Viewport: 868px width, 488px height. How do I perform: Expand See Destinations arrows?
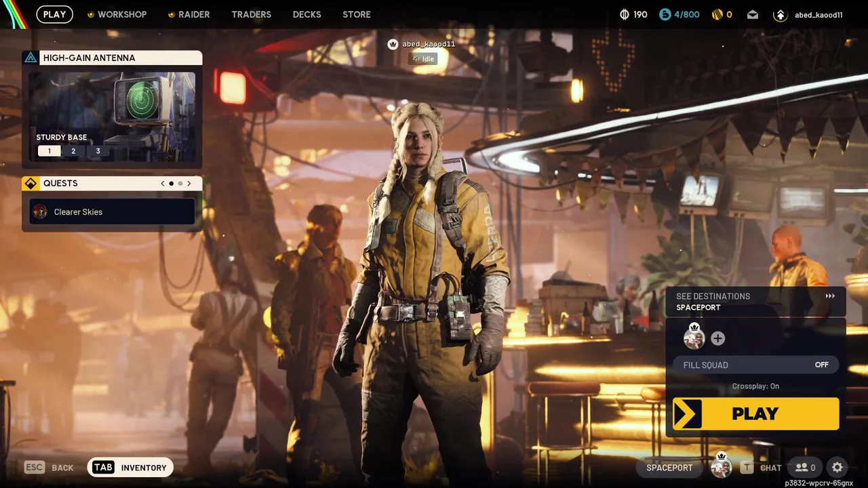point(830,296)
